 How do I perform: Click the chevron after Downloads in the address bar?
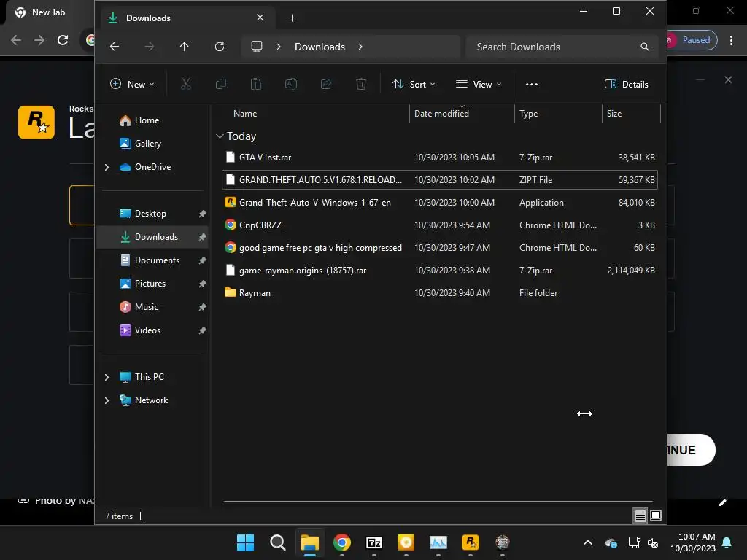coord(360,47)
